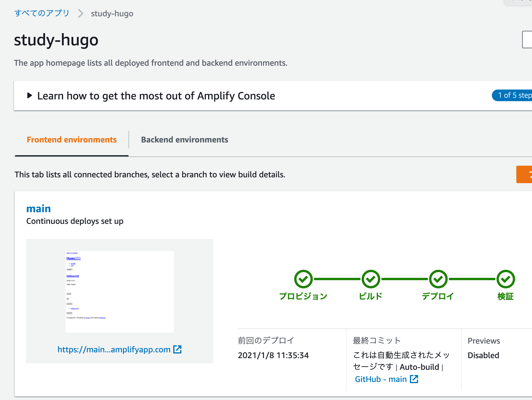Screen dimensions: 532x400
Task: Click the ビルド check circle icon
Action: [x=371, y=279]
